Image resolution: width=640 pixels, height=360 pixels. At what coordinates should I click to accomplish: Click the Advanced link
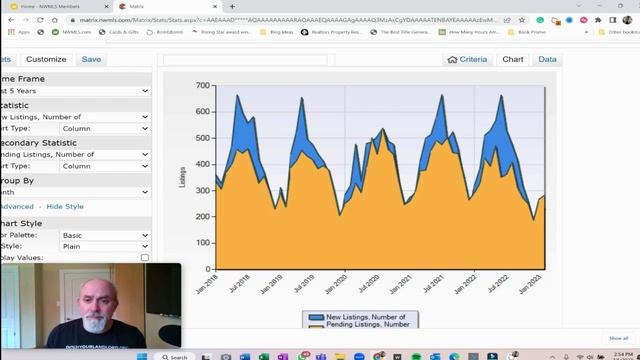tap(17, 207)
